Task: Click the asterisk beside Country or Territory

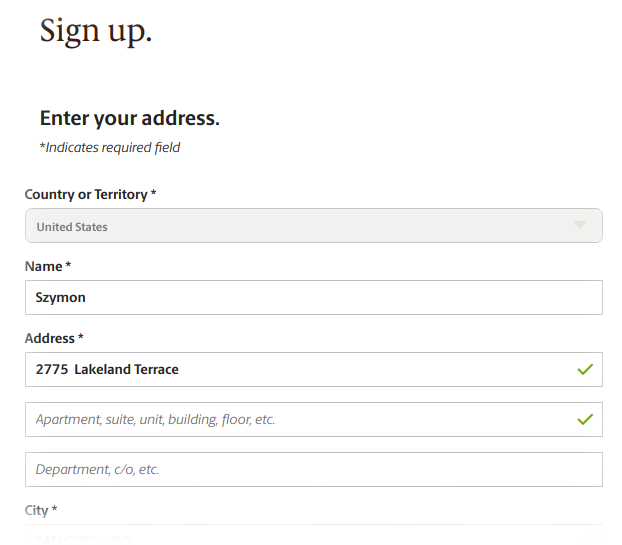Action: pos(153,193)
